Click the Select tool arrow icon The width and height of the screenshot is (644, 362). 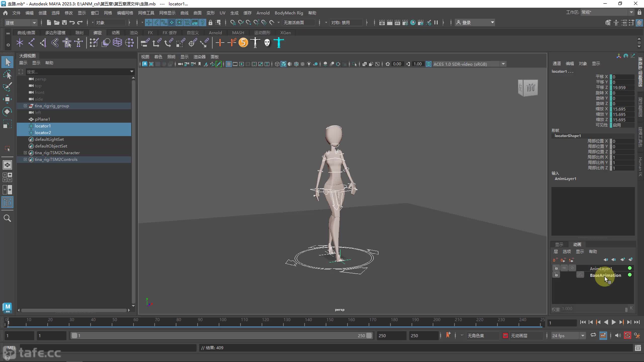click(x=7, y=62)
